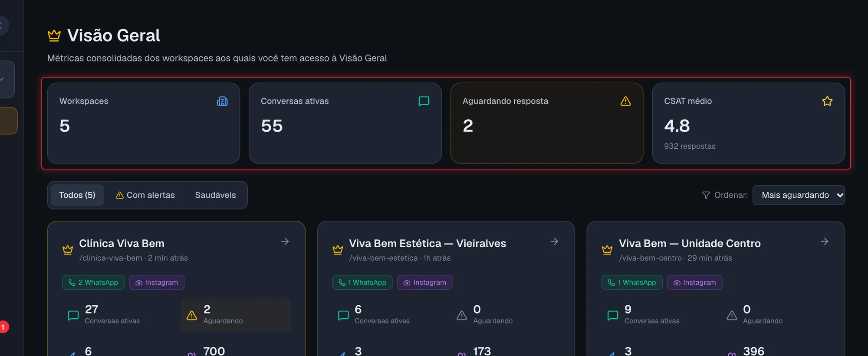Switch to the Saudáveis tab
Image resolution: width=868 pixels, height=356 pixels.
[216, 195]
